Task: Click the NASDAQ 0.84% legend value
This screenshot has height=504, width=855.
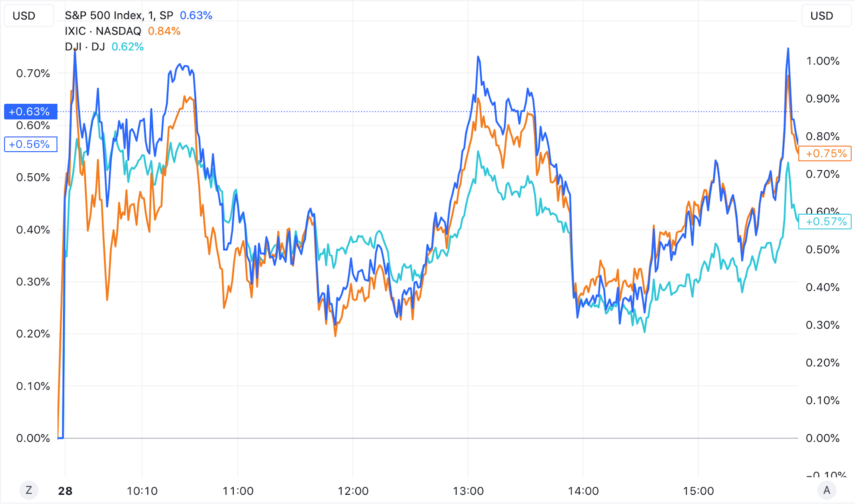Action: click(x=164, y=31)
